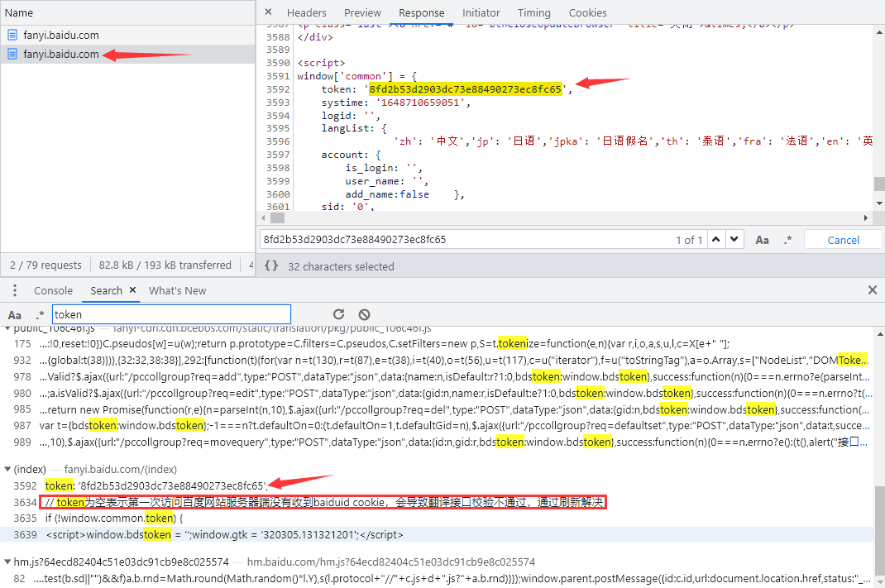885x588 pixels.
Task: Close the Search drawer tab
Action: point(131,290)
